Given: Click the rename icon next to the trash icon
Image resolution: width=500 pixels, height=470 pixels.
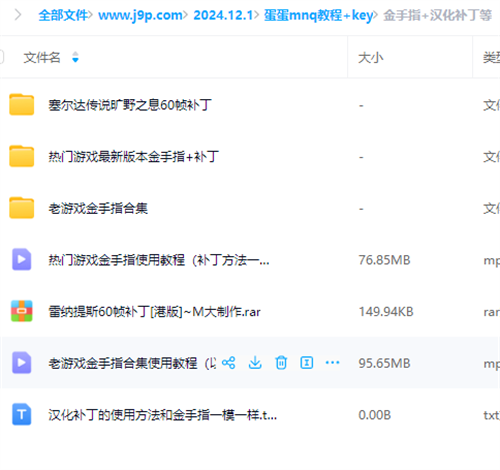Looking at the screenshot, I should coord(307,363).
